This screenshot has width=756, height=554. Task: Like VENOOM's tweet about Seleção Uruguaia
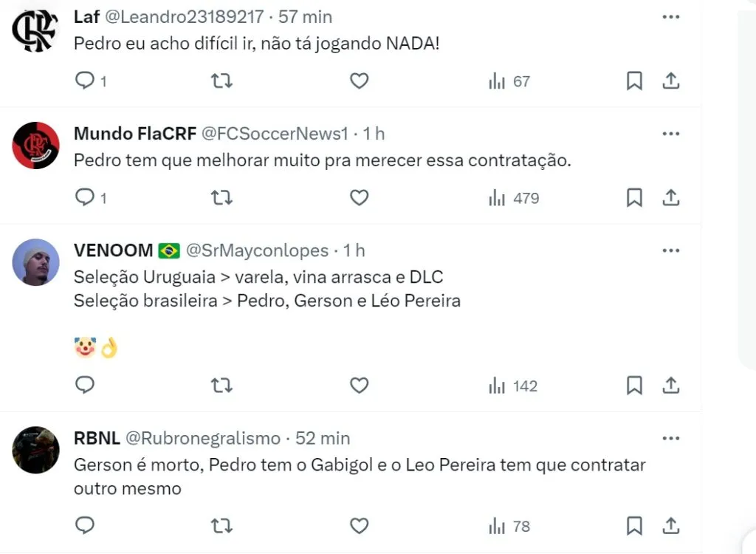coord(359,386)
